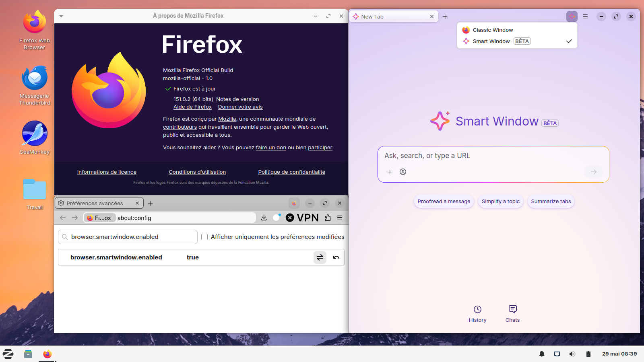
Task: Click the circular icon beside the attach plus
Action: pos(403,172)
